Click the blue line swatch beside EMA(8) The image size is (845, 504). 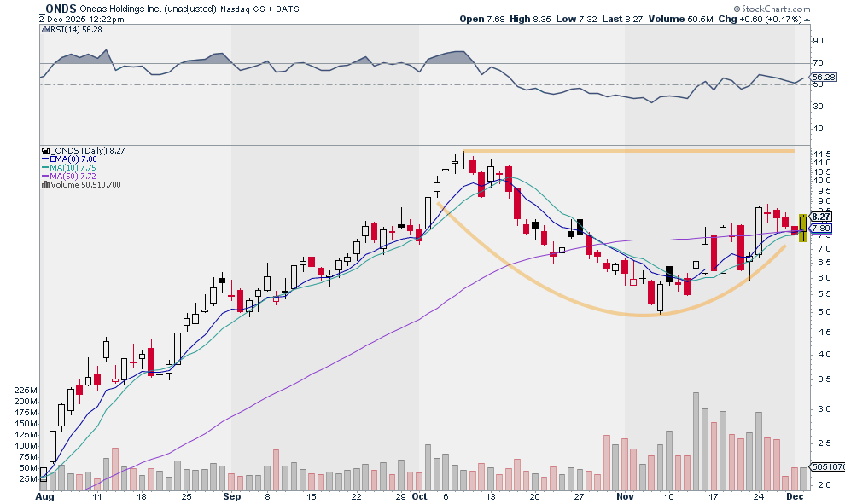45,159
